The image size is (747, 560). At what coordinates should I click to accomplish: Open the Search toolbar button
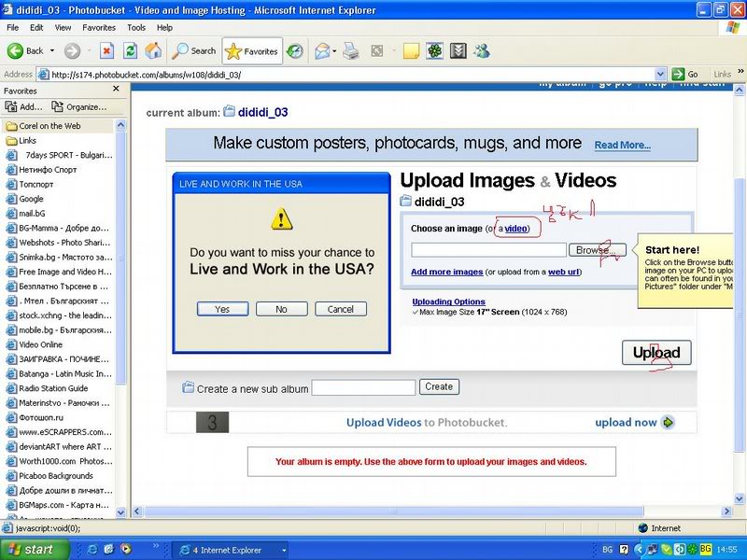click(194, 50)
